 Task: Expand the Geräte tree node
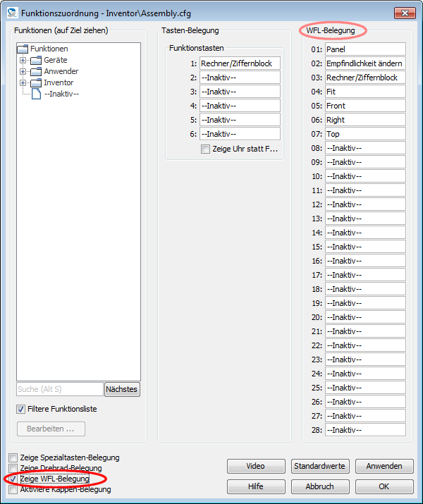[x=23, y=61]
